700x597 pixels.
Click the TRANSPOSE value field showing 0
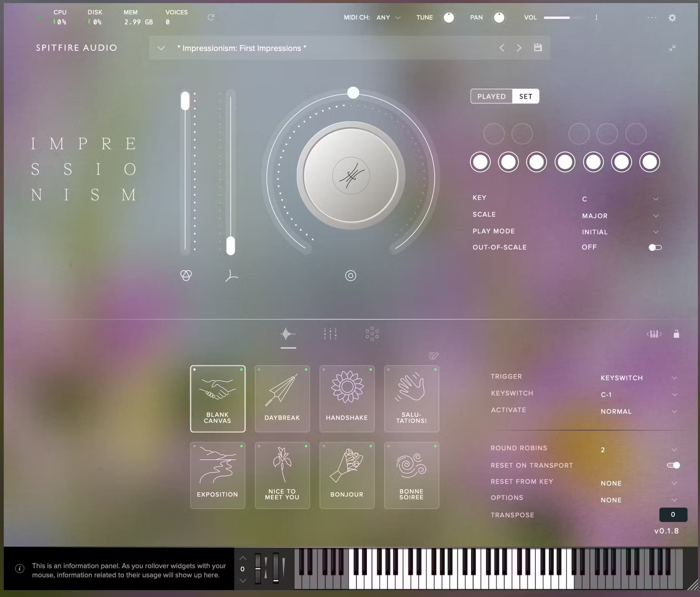pos(673,514)
